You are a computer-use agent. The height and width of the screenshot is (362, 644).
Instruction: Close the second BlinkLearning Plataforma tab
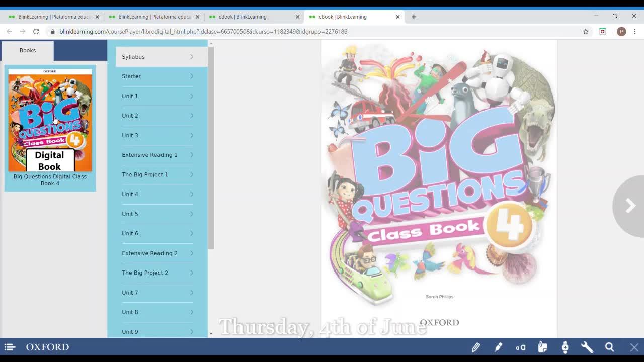pyautogui.click(x=197, y=17)
